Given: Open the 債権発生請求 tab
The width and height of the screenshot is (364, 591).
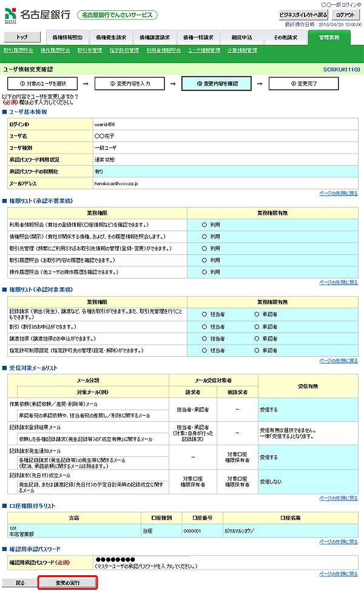Looking at the screenshot, I should 111,37.
